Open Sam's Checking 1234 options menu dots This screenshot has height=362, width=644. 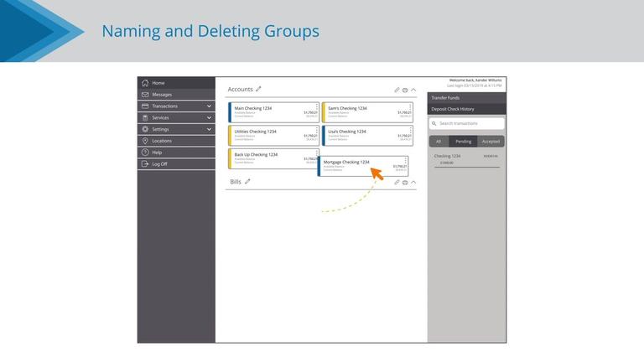coord(410,106)
